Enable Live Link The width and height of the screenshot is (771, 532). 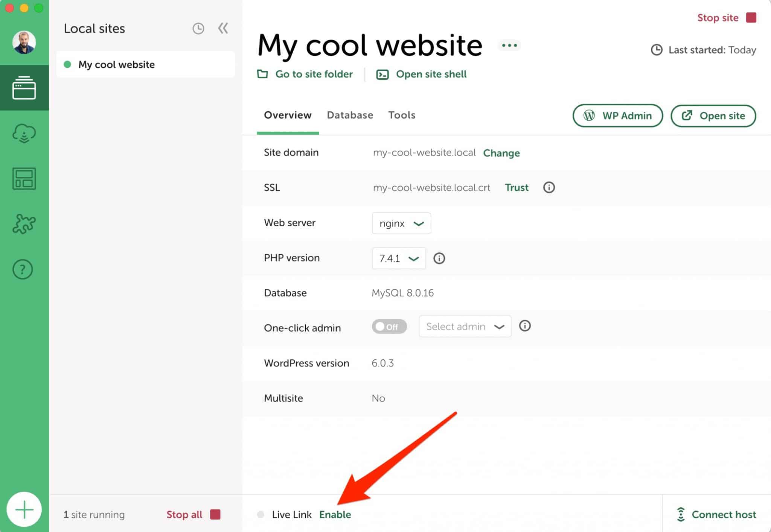tap(335, 514)
